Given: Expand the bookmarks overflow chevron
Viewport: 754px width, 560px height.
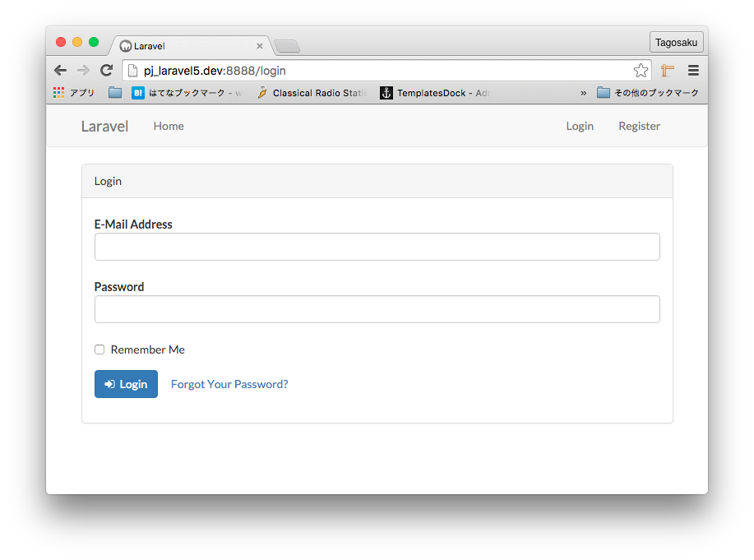Looking at the screenshot, I should tap(583, 92).
